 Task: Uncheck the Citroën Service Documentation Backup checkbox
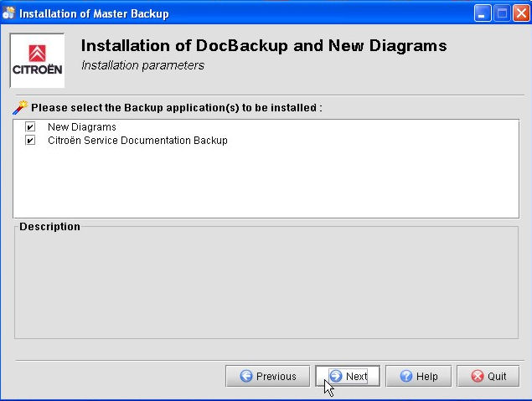tap(30, 141)
